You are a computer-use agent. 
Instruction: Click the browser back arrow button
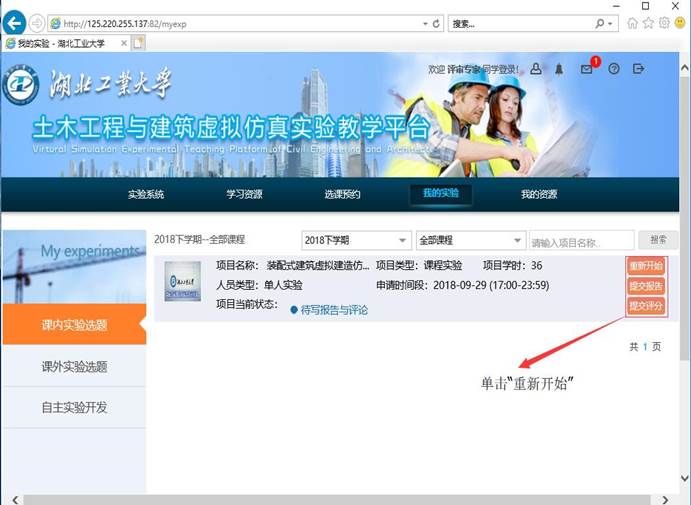click(x=14, y=22)
